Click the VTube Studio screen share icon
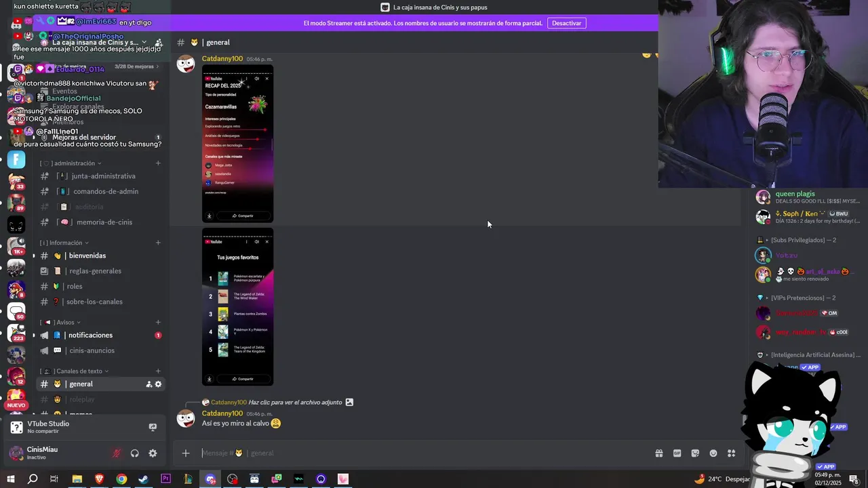 [153, 427]
